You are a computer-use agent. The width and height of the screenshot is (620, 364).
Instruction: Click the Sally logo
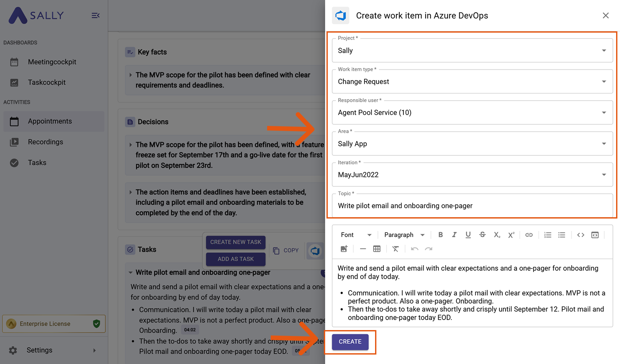pyautogui.click(x=36, y=15)
